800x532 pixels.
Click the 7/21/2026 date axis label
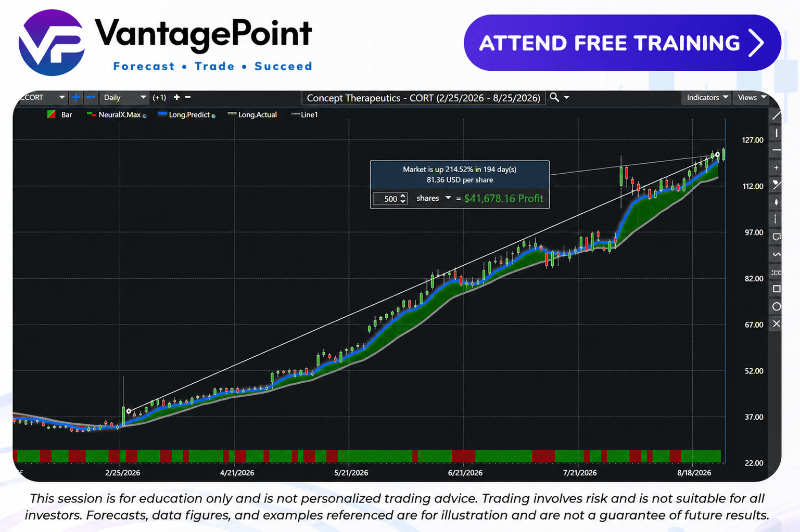[580, 473]
